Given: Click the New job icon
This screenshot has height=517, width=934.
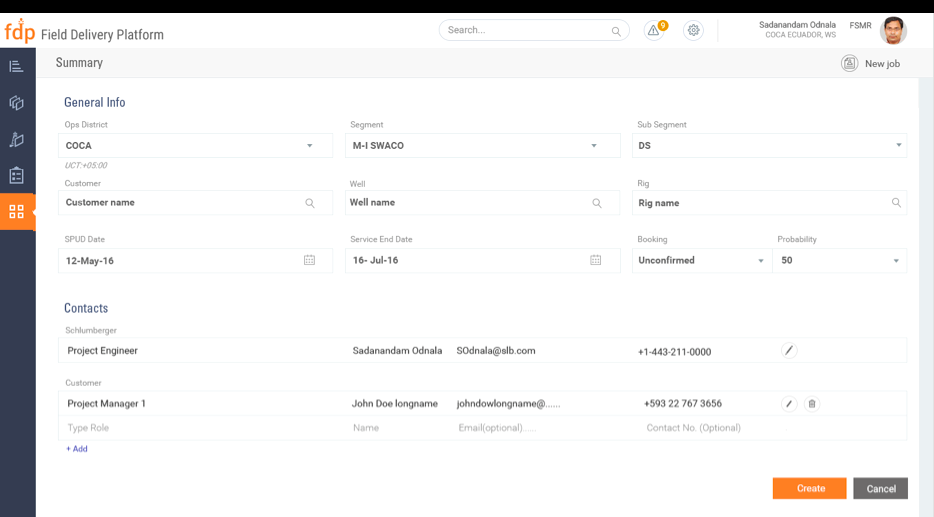Looking at the screenshot, I should tap(849, 63).
